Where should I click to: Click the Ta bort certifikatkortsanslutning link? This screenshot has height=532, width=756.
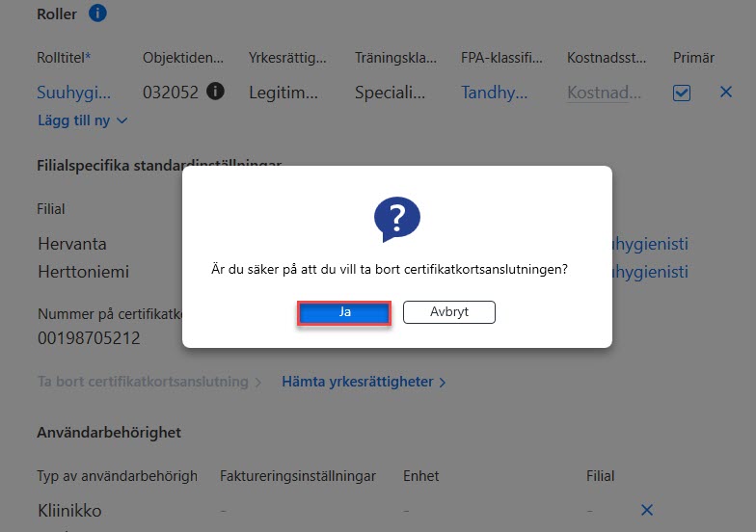point(143,382)
